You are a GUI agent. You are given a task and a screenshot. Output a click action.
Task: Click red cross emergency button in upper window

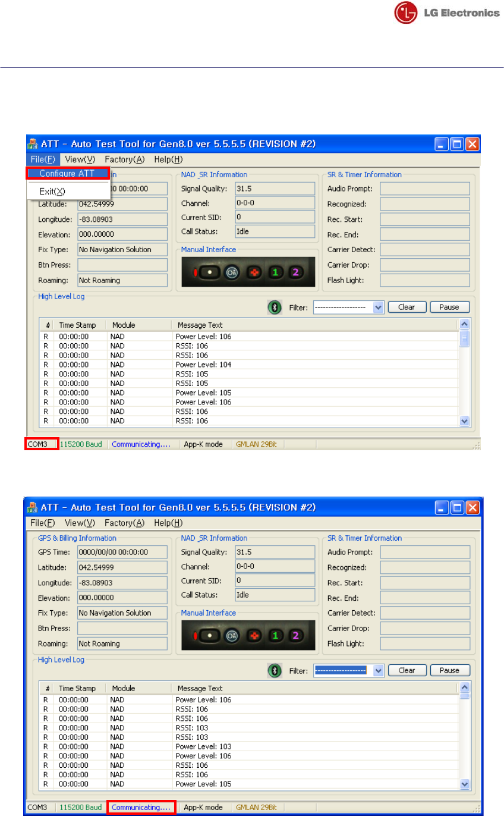(x=255, y=272)
